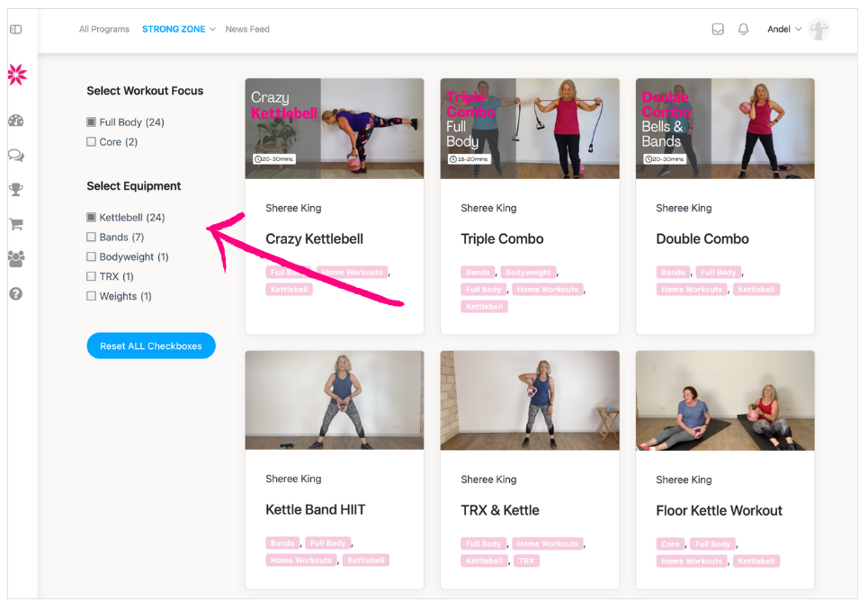Check the TRX equipment filter
This screenshot has width=868, height=610.
[91, 277]
